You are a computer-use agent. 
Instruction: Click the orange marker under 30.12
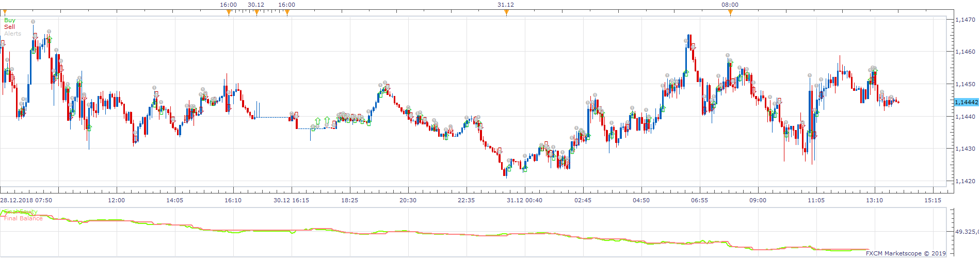click(256, 13)
